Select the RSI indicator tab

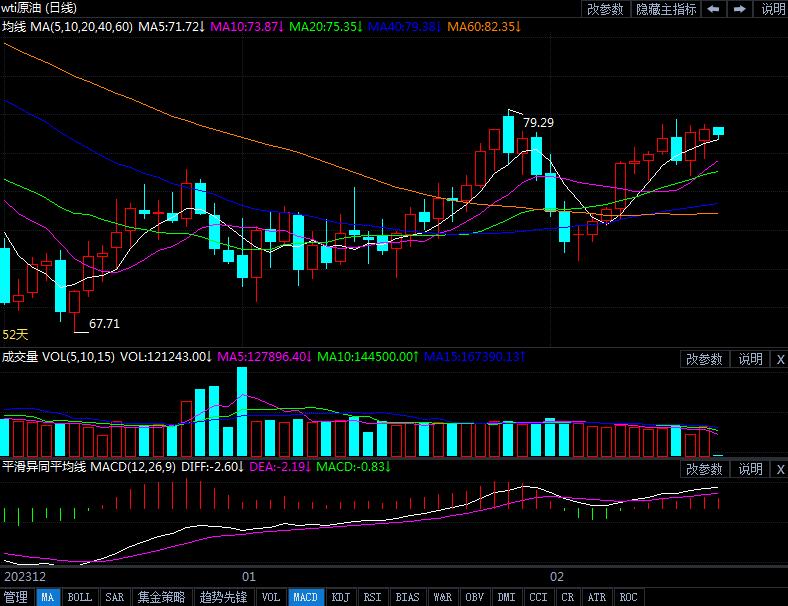click(x=372, y=597)
